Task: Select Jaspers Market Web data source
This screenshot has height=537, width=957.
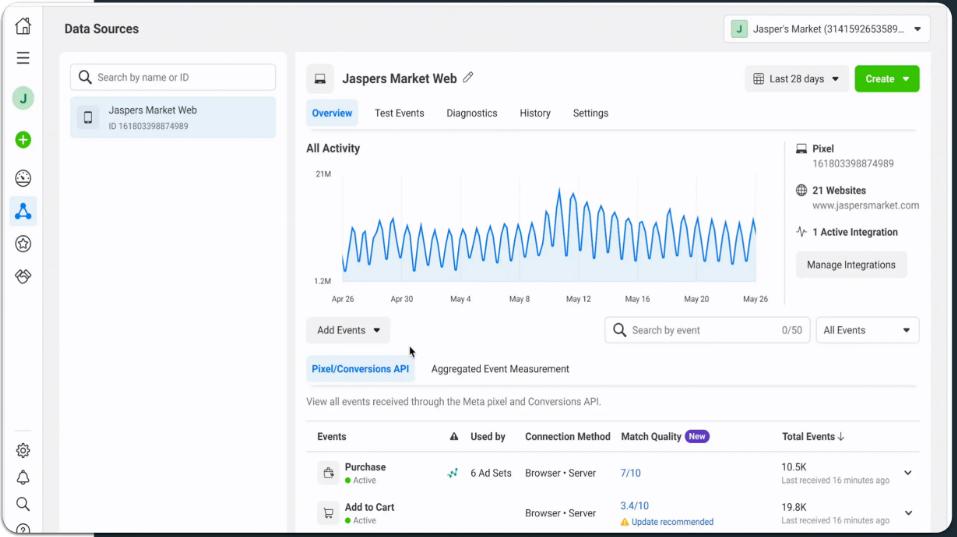Action: (173, 117)
